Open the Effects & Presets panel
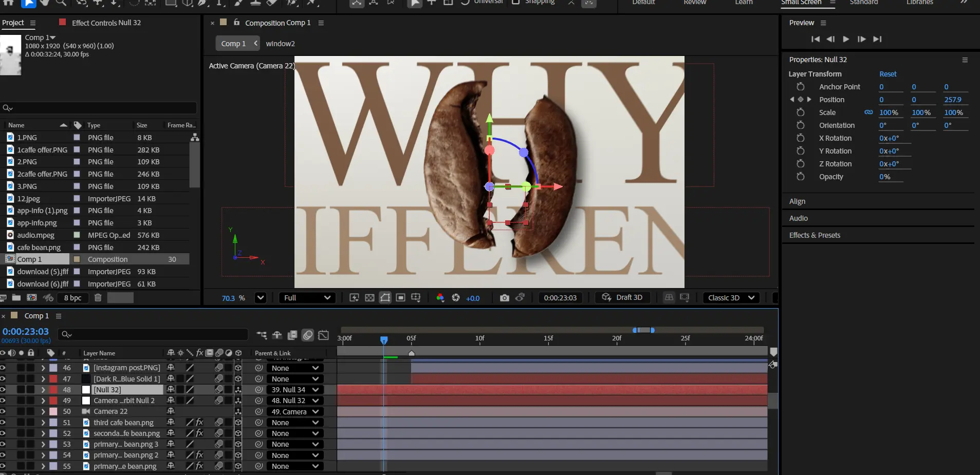The height and width of the screenshot is (475, 980). pyautogui.click(x=815, y=235)
